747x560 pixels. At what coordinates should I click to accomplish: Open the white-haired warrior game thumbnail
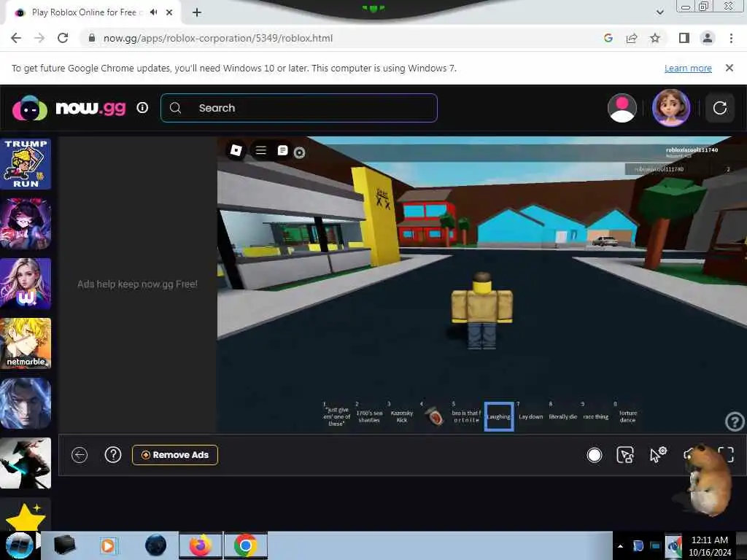point(26,403)
